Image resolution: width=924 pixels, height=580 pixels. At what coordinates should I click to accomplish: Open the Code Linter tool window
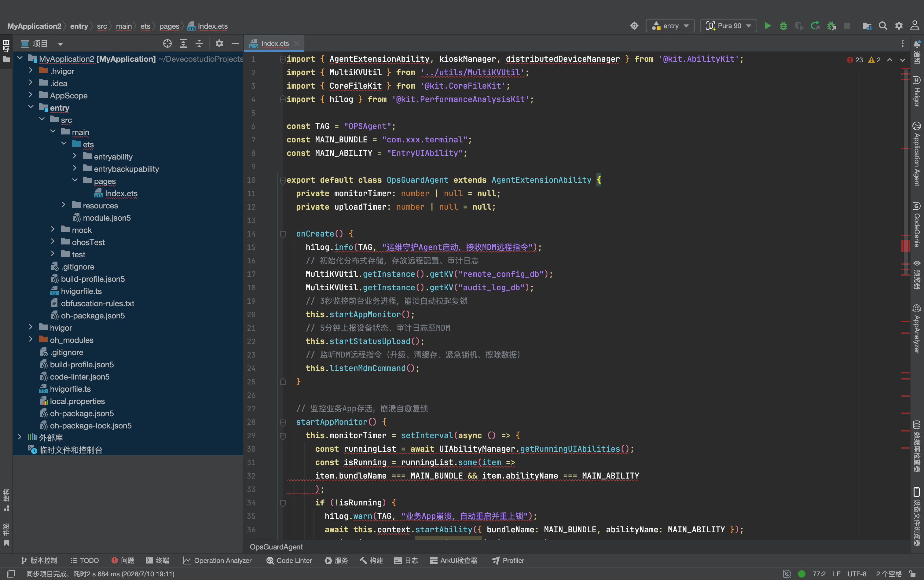(x=289, y=560)
